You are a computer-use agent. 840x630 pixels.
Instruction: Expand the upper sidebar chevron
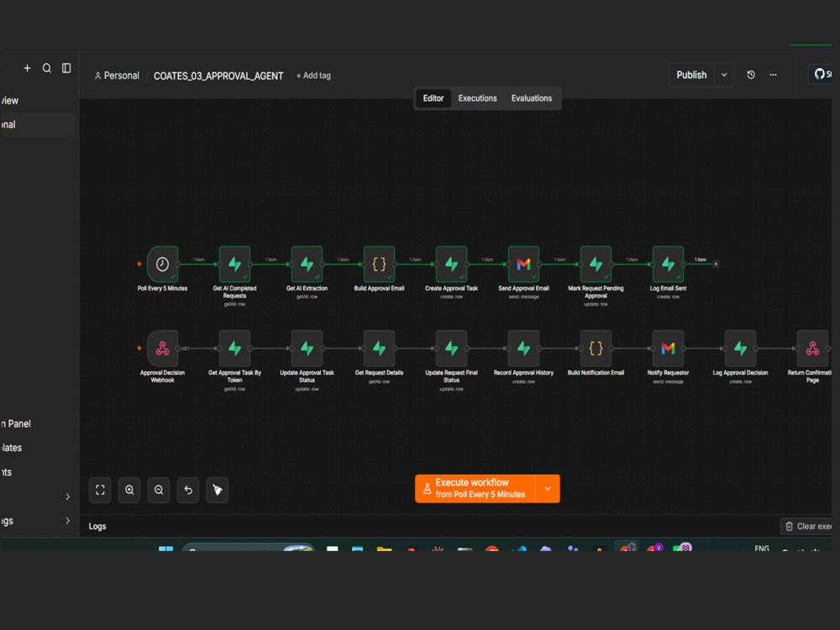click(67, 496)
